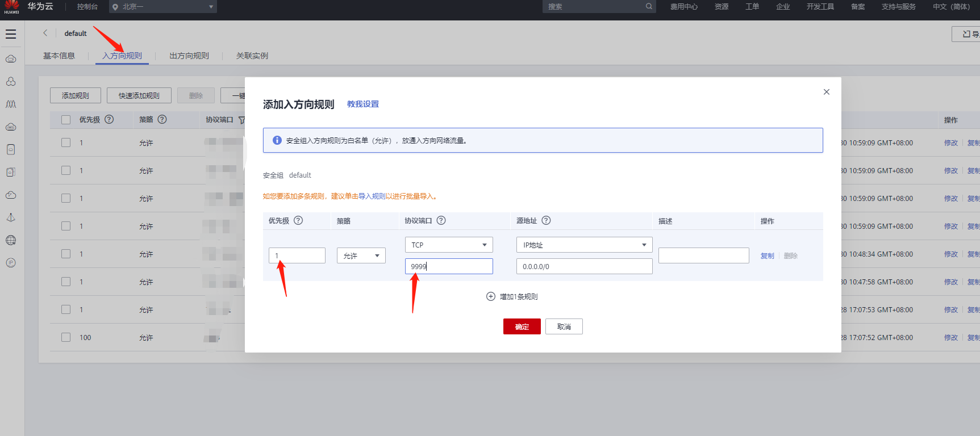The image size is (980, 436).
Task: Switch to the basic information tab
Action: point(59,56)
